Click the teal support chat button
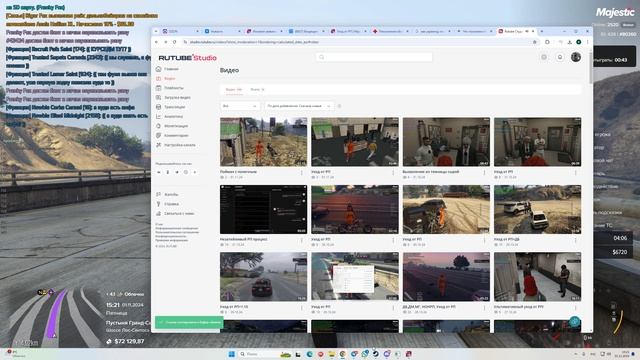The height and width of the screenshot is (360, 640). point(575,322)
